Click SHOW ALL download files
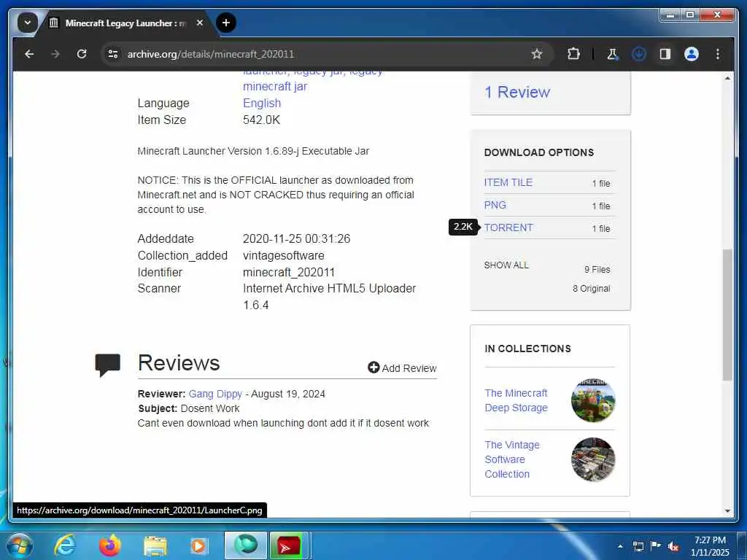Image resolution: width=747 pixels, height=560 pixels. [506, 265]
